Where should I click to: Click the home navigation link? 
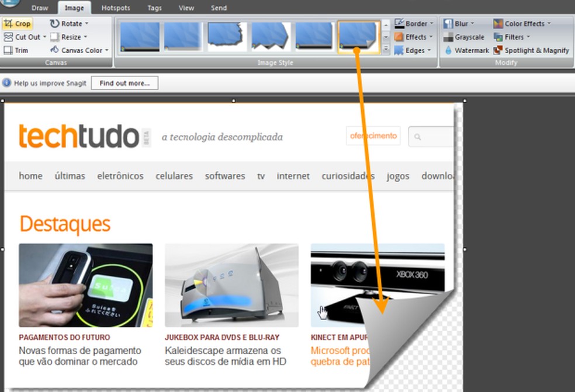coord(30,176)
